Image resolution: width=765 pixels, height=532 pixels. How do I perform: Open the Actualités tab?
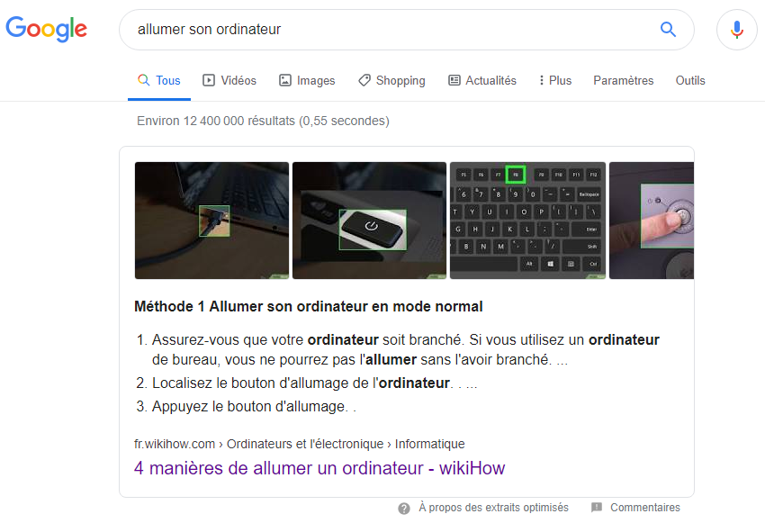click(x=482, y=80)
